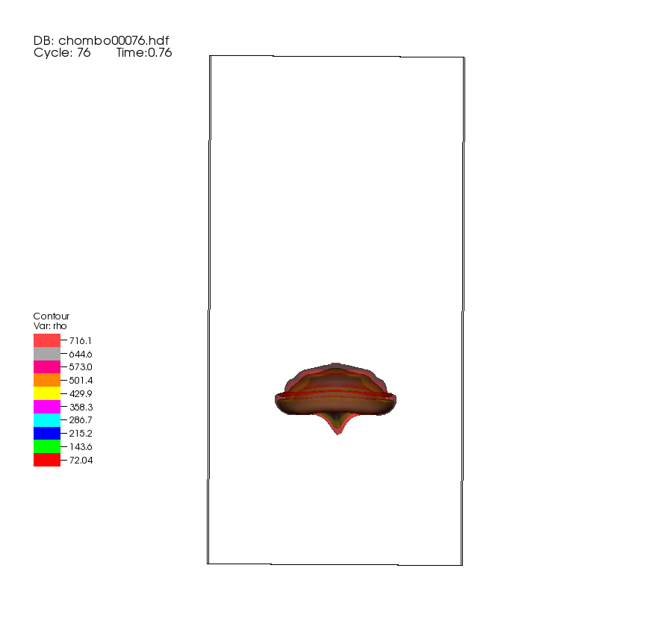Click the 143.6 legend value
The width and height of the screenshot is (672, 621).
pyautogui.click(x=81, y=446)
